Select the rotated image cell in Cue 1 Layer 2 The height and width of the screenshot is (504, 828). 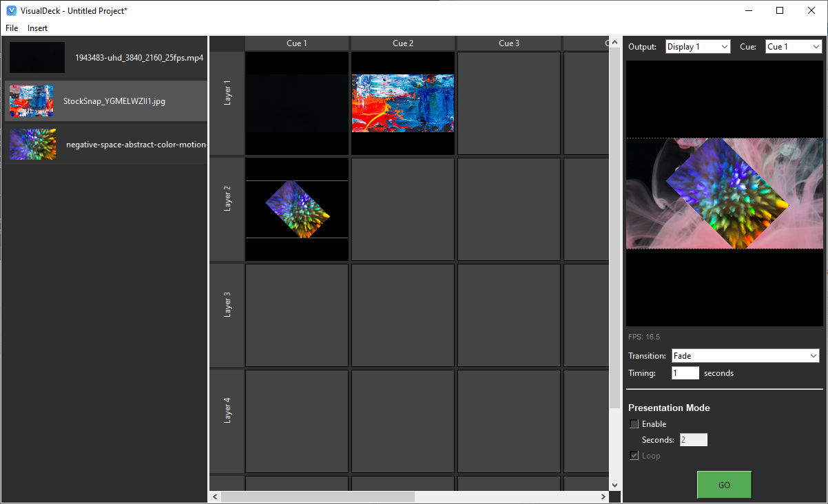296,208
